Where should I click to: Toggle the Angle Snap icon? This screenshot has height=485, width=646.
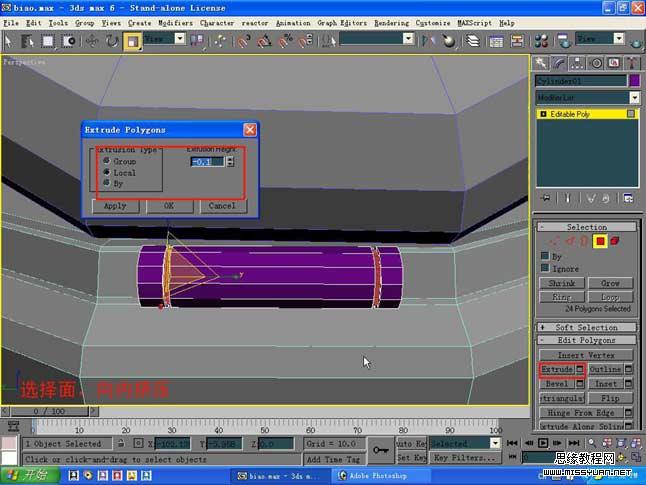click(264, 41)
